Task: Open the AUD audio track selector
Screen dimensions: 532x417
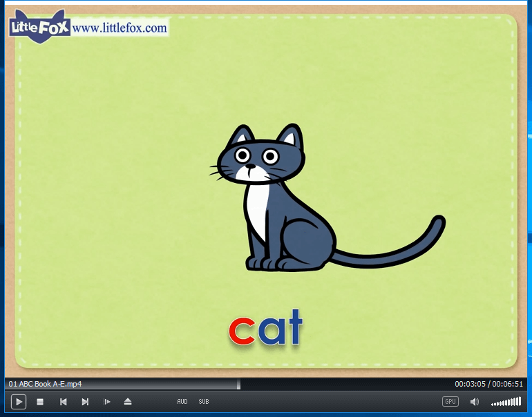Action: 182,402
